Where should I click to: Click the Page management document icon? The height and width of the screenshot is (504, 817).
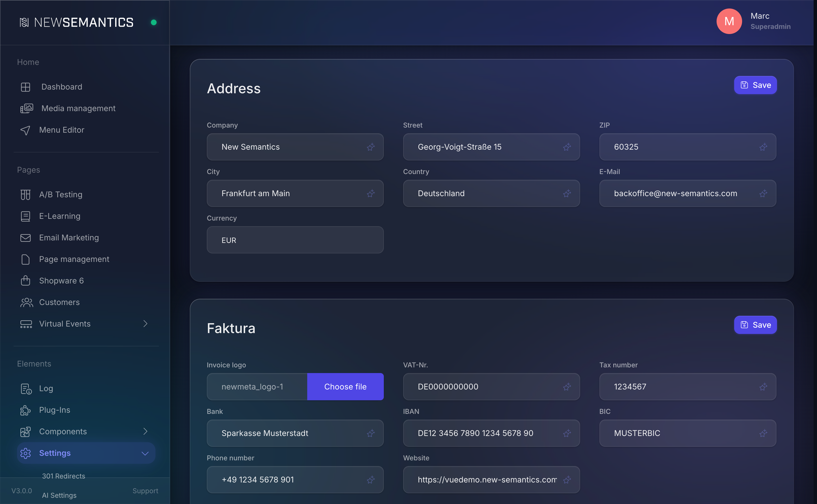point(25,259)
